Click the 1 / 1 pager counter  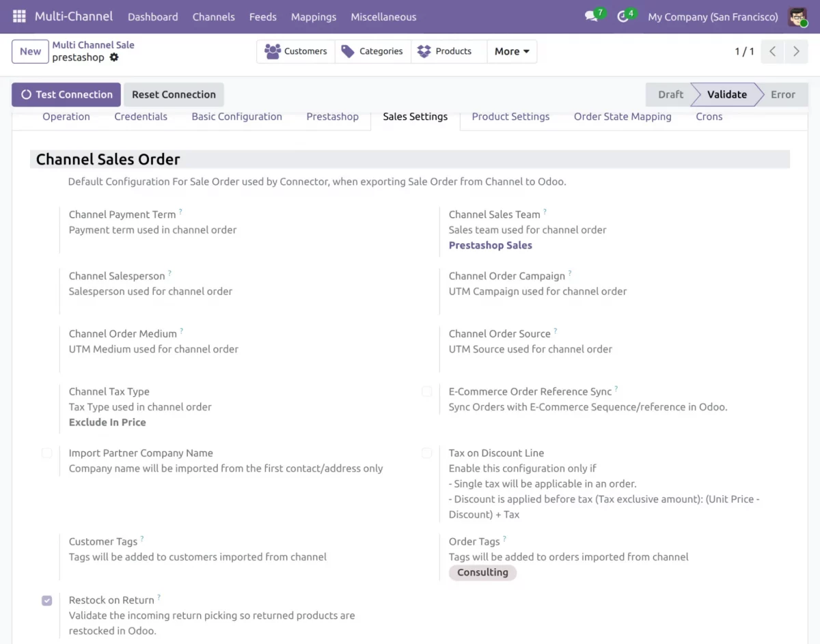(x=744, y=51)
